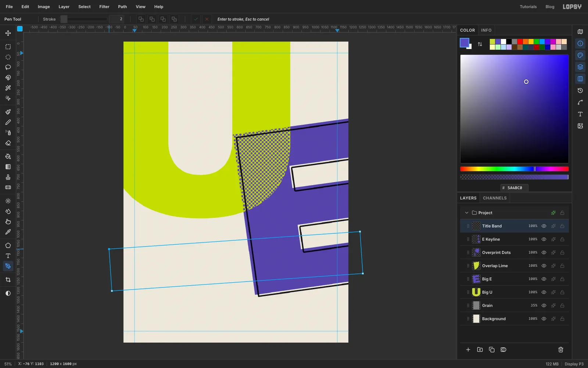588x368 pixels.
Task: Open the Tutorials link
Action: 528,7
